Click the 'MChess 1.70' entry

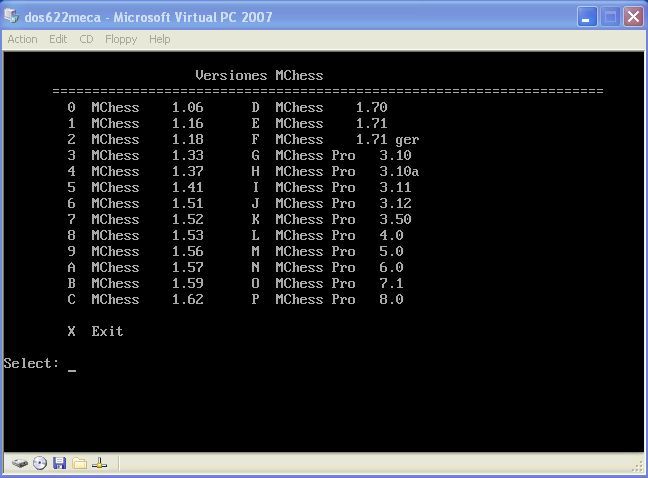[x=319, y=107]
